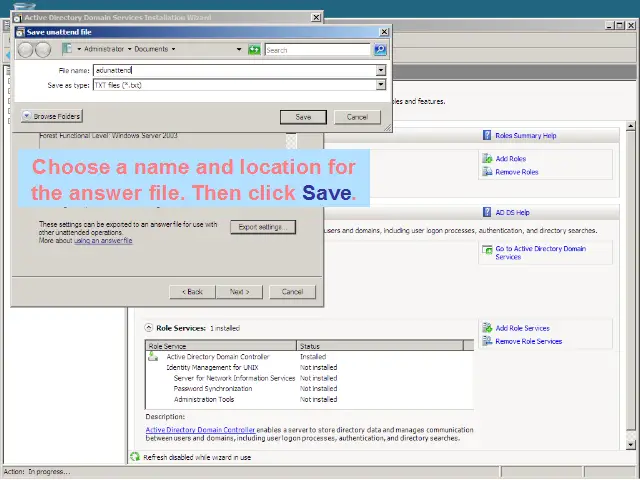Select Documents in the address path

(151, 49)
